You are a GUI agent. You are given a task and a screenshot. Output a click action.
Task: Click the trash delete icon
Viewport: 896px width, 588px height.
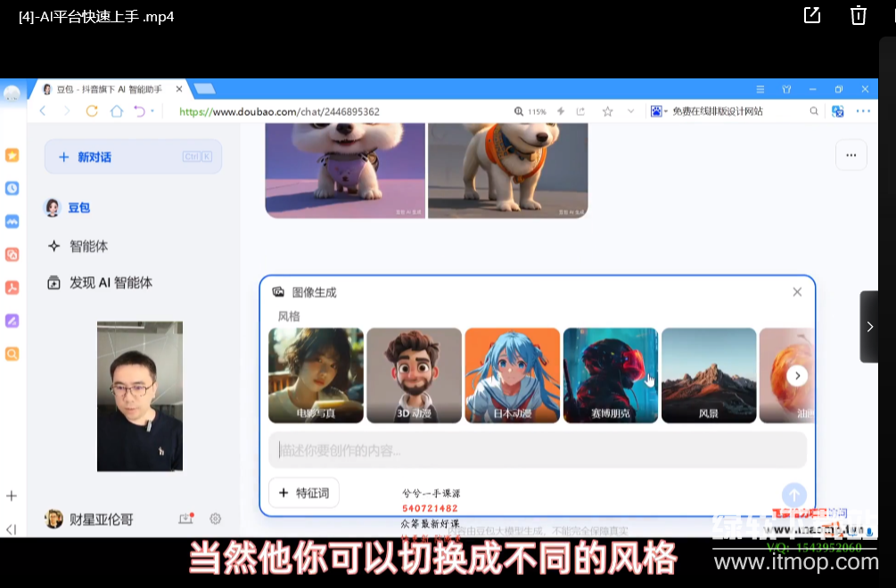pyautogui.click(x=858, y=15)
